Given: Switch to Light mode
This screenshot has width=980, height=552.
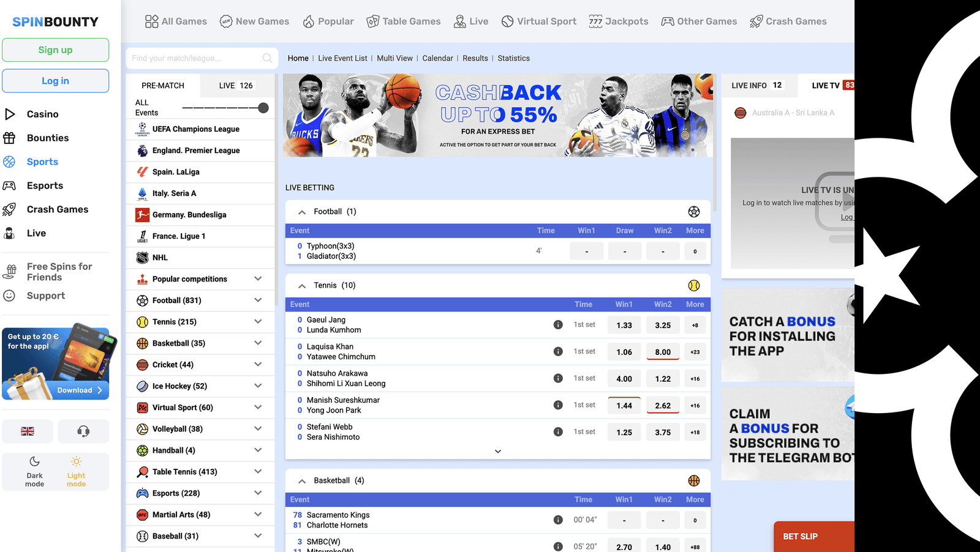Looking at the screenshot, I should [x=76, y=471].
